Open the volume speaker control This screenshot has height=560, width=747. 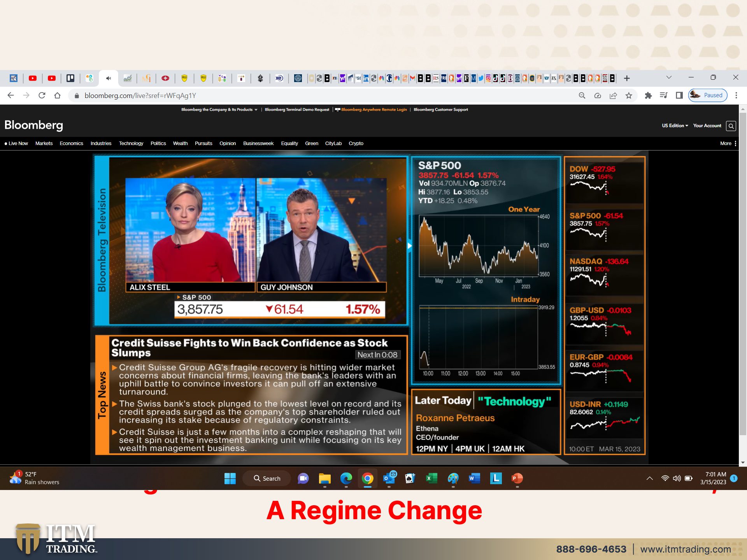click(677, 478)
